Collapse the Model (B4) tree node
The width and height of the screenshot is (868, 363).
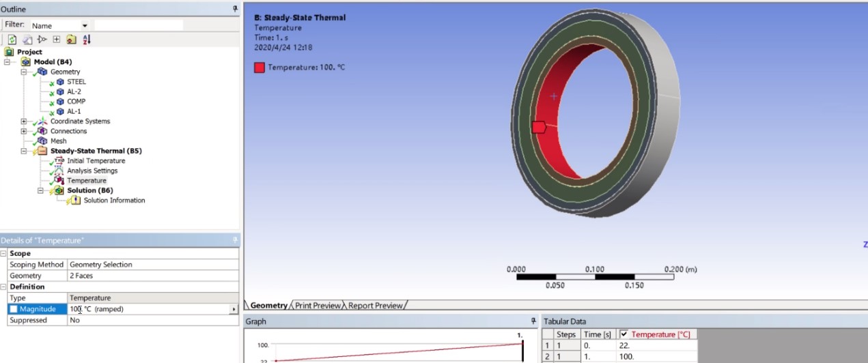coord(8,62)
